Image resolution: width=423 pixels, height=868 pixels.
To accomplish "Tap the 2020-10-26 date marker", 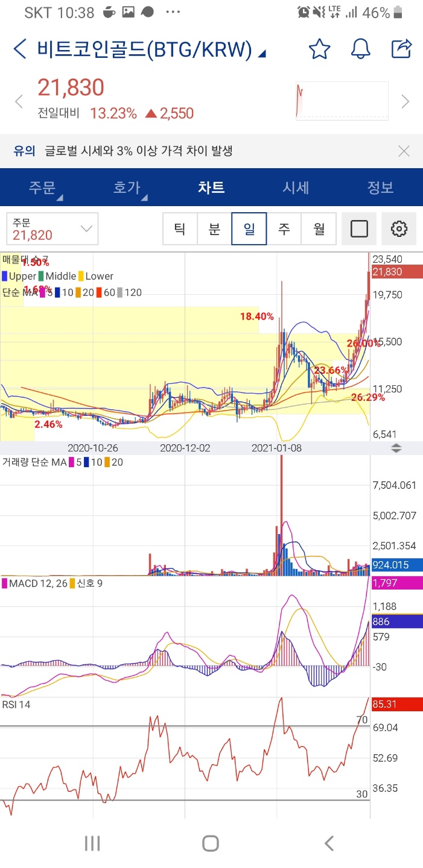I will (92, 448).
